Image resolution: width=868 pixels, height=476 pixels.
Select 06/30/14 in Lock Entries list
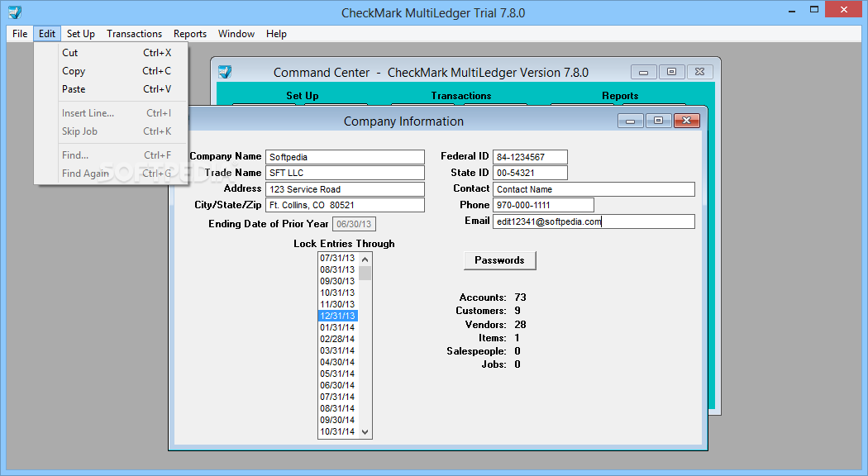pos(337,386)
